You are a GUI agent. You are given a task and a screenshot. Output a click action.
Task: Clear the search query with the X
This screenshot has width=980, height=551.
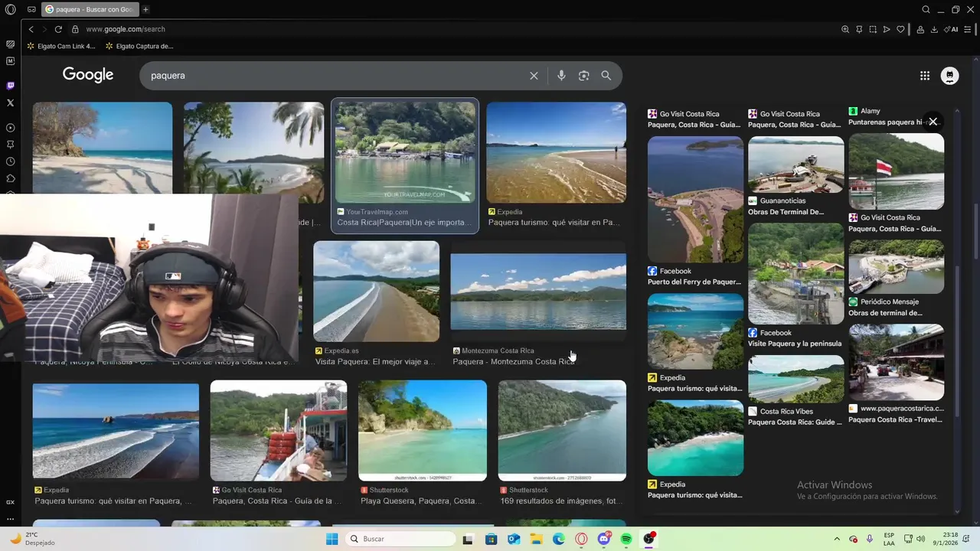(x=534, y=76)
